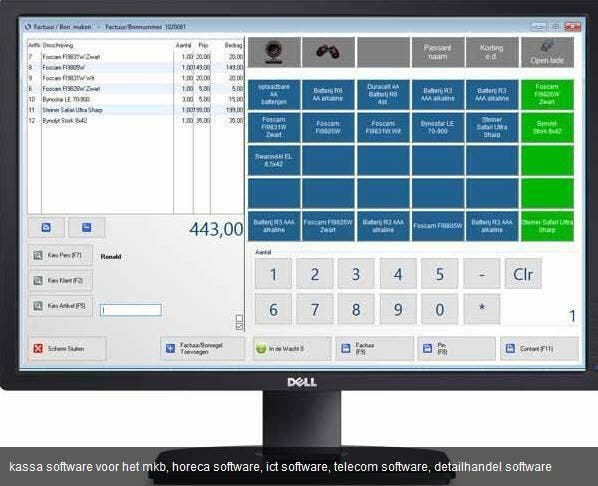Select the green Bynolyt Stork 8x42 tile
598x486 pixels.
point(547,127)
